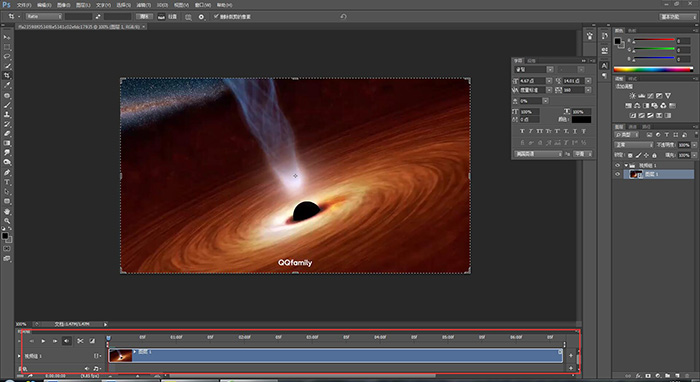Select the Lasso tool
The image size is (700, 382).
pos(7,57)
